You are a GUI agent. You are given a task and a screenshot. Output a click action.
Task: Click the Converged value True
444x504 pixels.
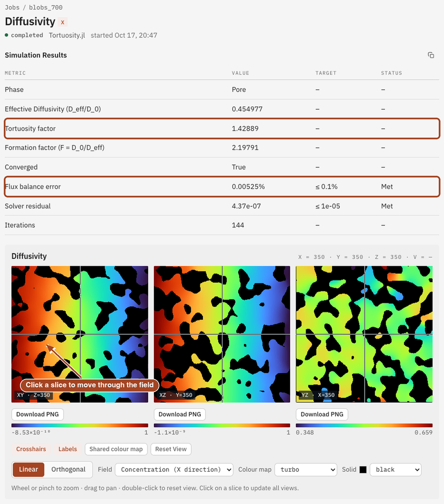pos(239,167)
